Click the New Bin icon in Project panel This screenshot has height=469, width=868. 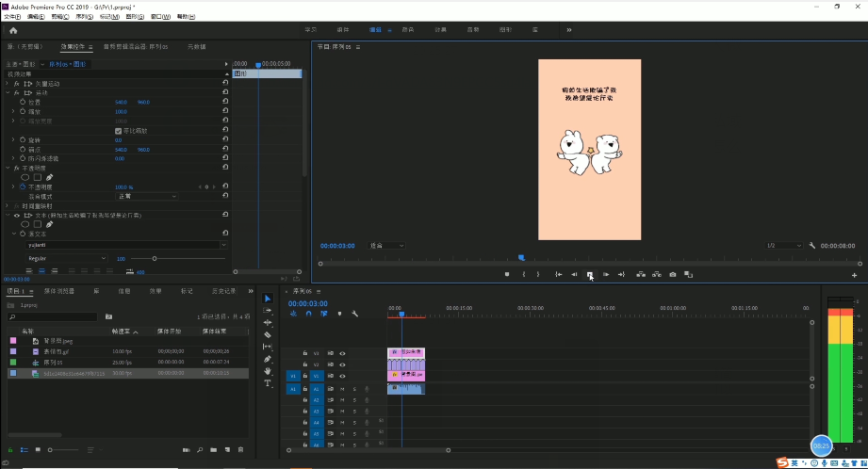point(214,449)
